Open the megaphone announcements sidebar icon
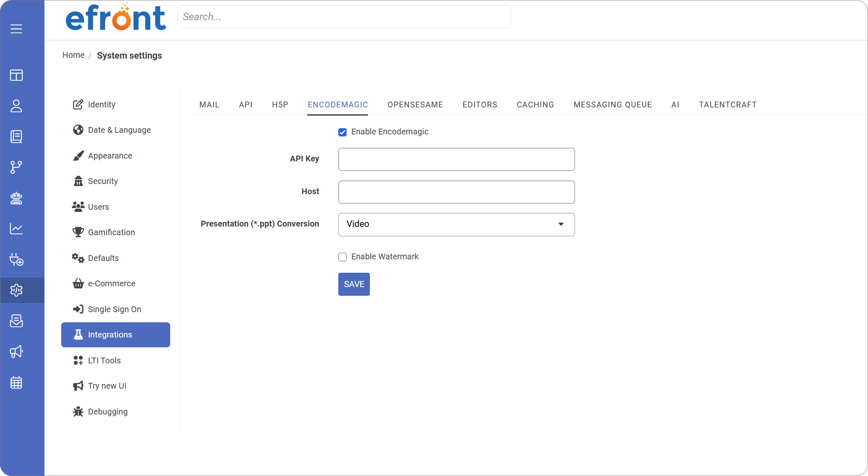This screenshot has height=476, width=868. tap(16, 352)
